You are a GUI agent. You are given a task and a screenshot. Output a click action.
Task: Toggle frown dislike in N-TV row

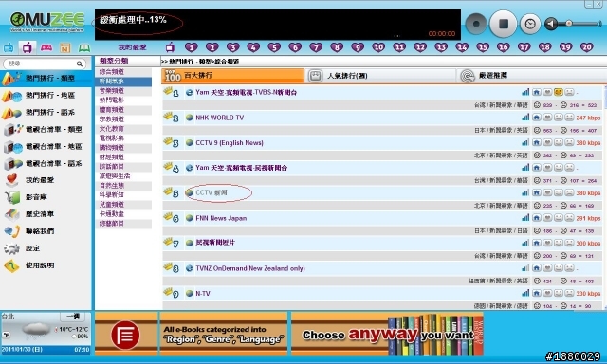(x=569, y=293)
